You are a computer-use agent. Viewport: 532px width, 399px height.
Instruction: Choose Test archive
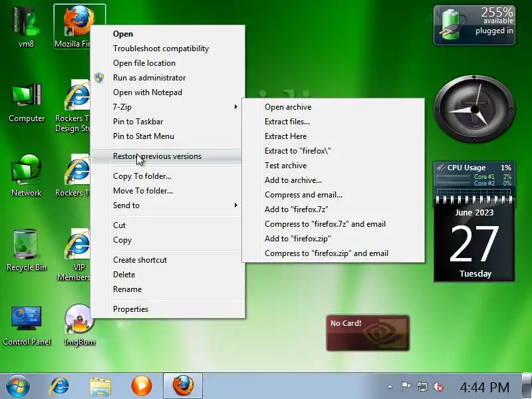point(333,165)
